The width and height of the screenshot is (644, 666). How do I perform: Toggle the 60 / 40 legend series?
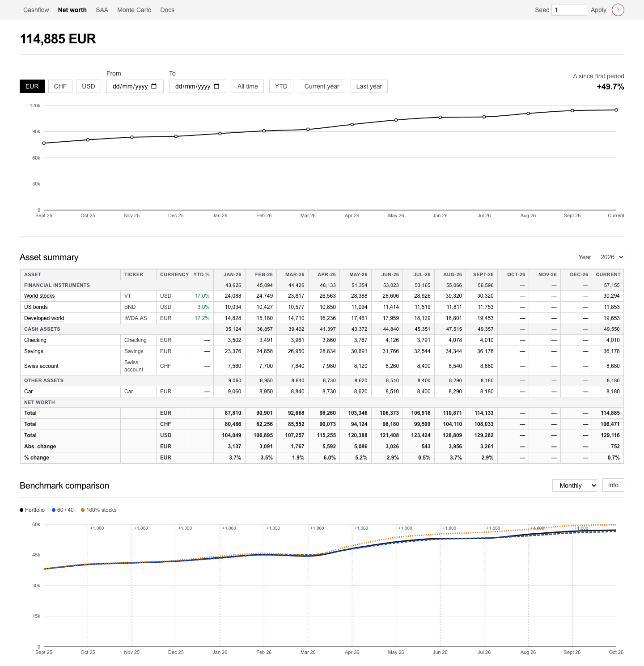63,510
